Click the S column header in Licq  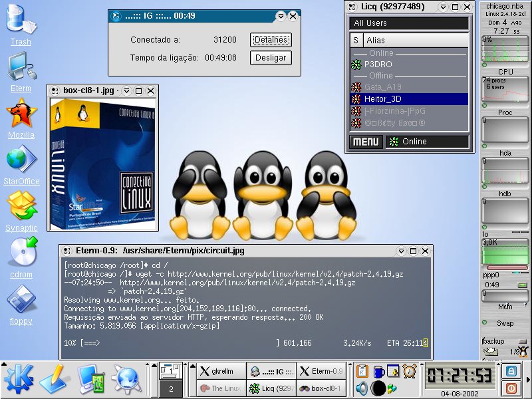click(x=356, y=41)
